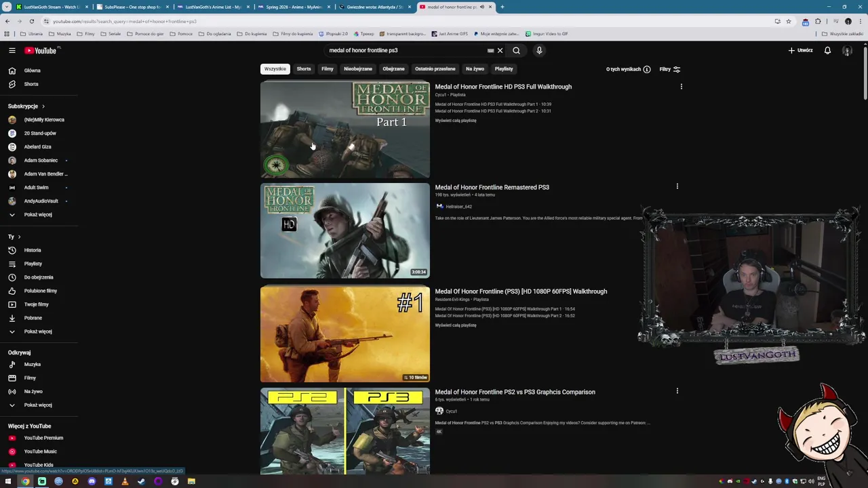Viewport: 868px width, 488px height.
Task: Switch to the SubsPlease browser tab
Action: 132,7
